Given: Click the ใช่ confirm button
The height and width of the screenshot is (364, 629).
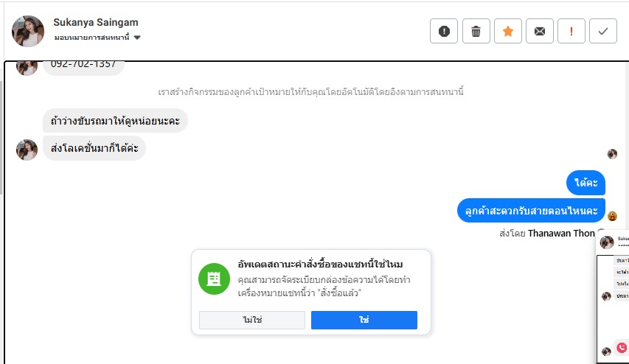Looking at the screenshot, I should coord(364,320).
